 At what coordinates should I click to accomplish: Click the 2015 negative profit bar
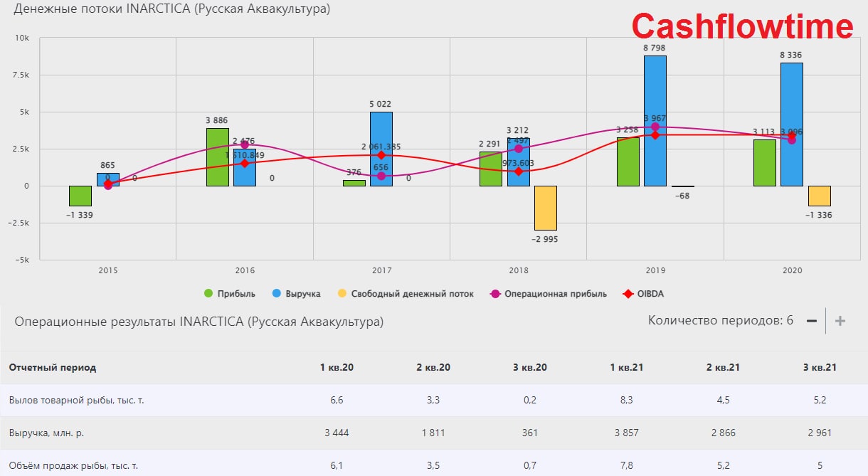point(80,196)
